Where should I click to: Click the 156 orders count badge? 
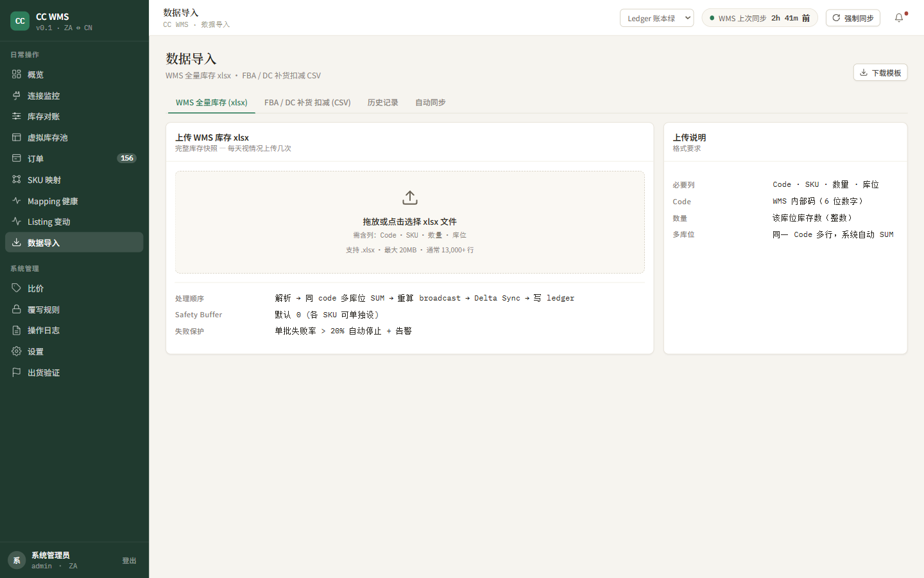[127, 158]
